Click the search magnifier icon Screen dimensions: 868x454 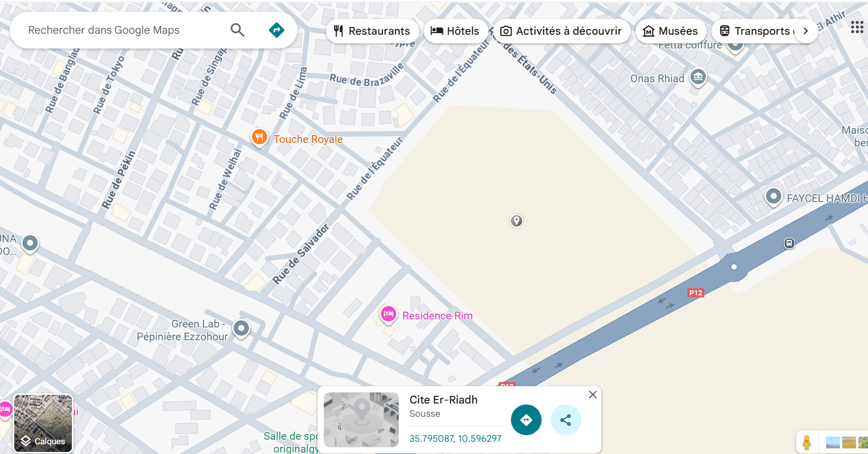[x=237, y=30]
